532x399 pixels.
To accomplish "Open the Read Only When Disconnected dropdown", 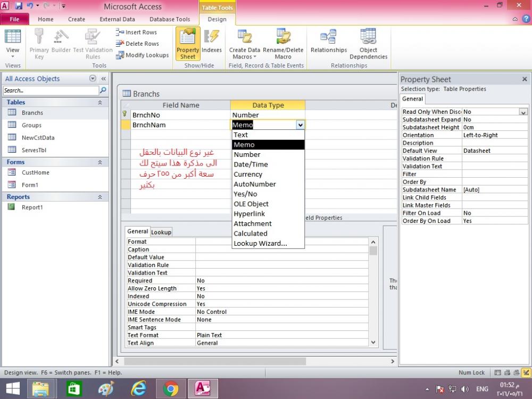I will (523, 112).
